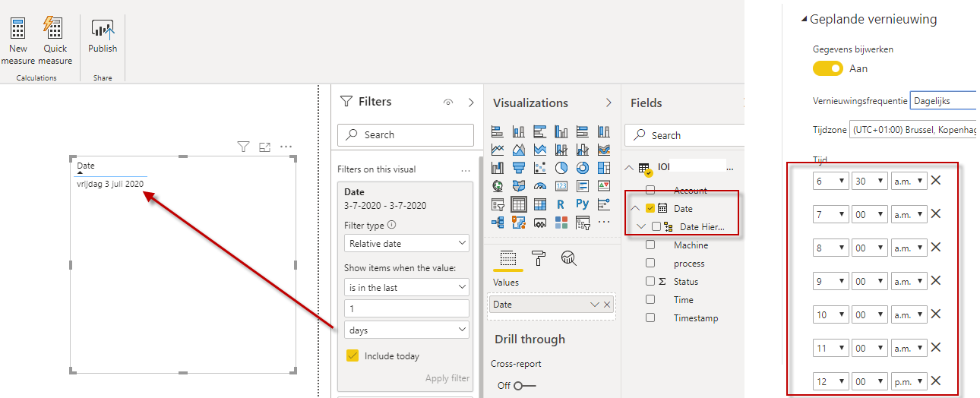Select the stacked column chart visualization

519,131
